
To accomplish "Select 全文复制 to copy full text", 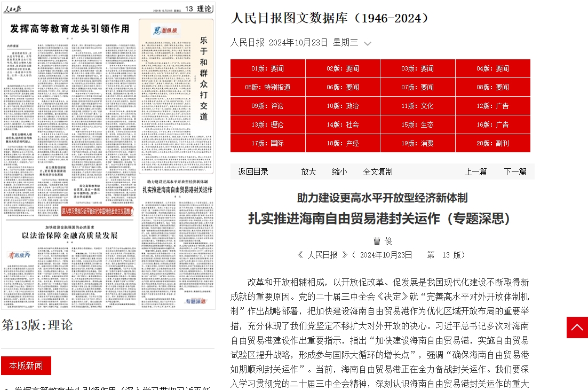I will (378, 171).
